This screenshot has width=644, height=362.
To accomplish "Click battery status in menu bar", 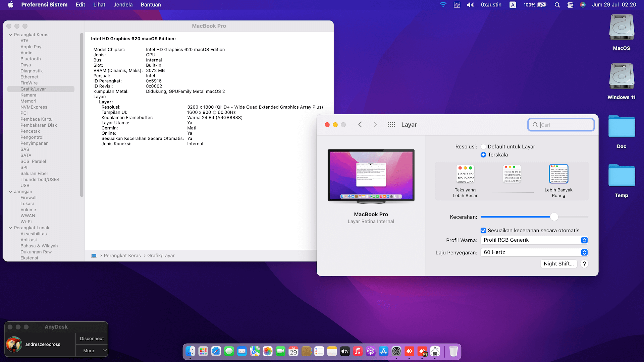I will coord(535,5).
